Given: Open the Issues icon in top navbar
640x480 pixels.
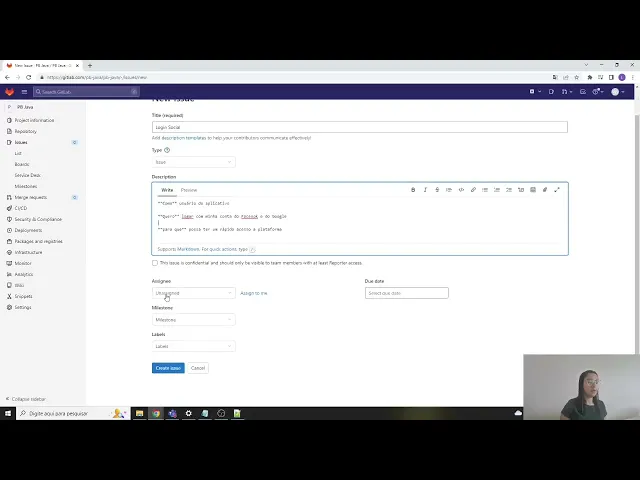Looking at the screenshot, I should [x=551, y=92].
